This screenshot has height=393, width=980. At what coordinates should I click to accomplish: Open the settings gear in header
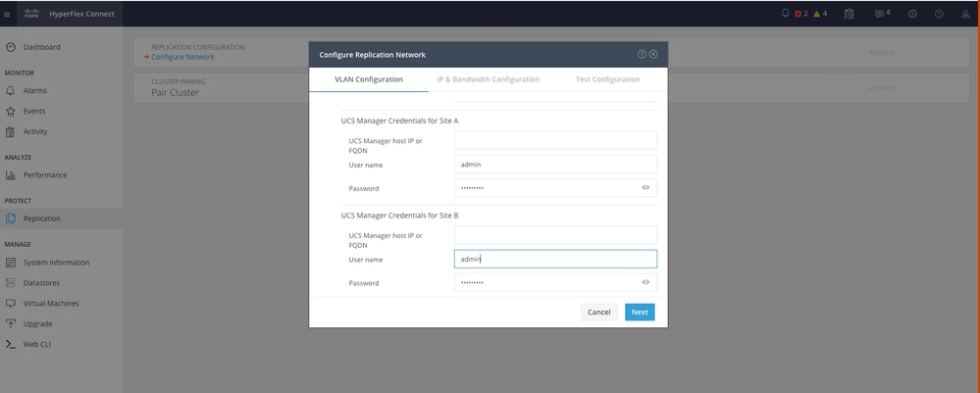[912, 14]
